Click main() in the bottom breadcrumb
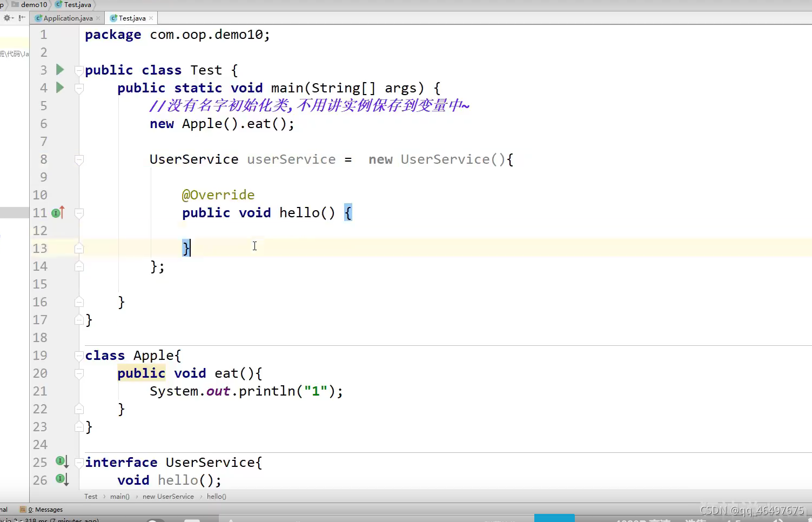This screenshot has width=812, height=522. point(120,497)
